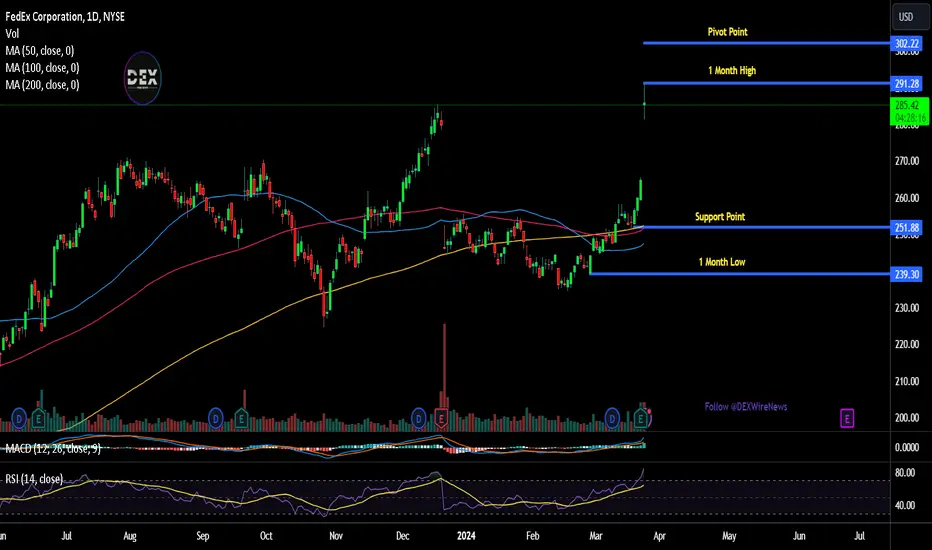The height and width of the screenshot is (550, 932).
Task: Click the dividend marker in late June
Action: click(x=19, y=419)
